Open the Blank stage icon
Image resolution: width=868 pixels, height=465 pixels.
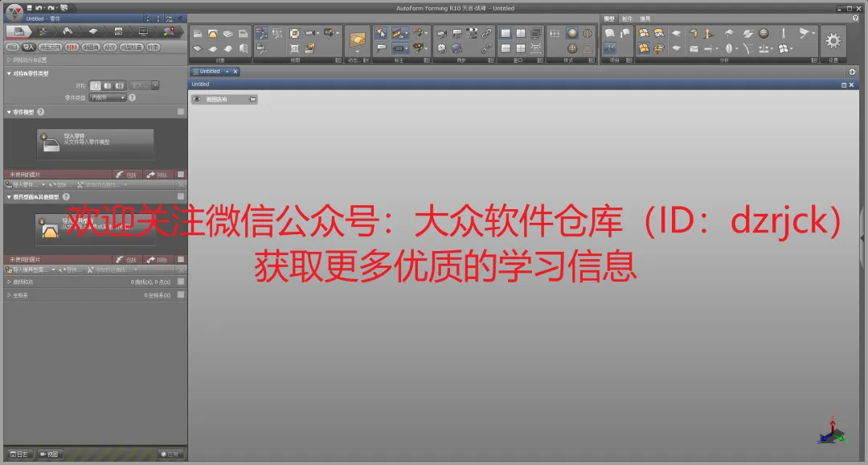coord(93,31)
